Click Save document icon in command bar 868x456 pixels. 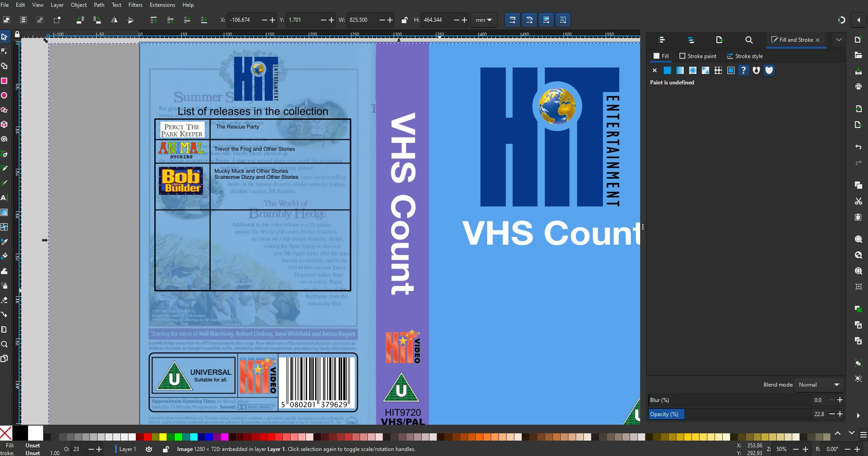point(858,71)
